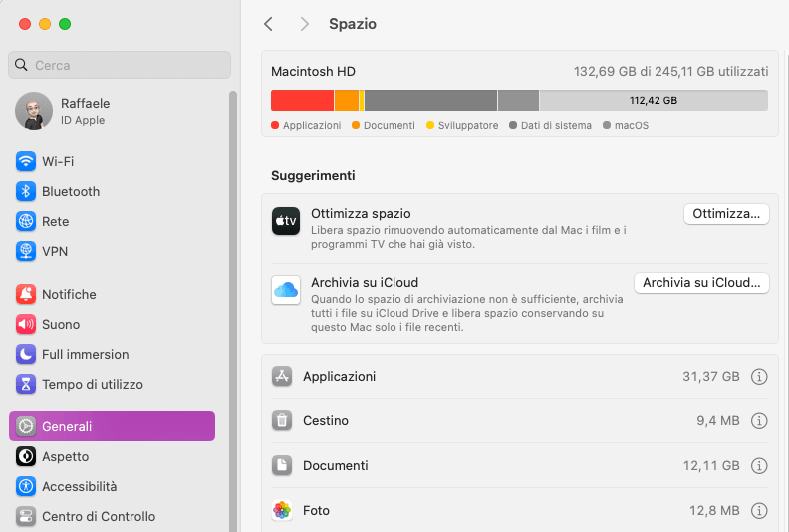Click the Ottimizza... button
The image size is (789, 532).
pyautogui.click(x=726, y=214)
